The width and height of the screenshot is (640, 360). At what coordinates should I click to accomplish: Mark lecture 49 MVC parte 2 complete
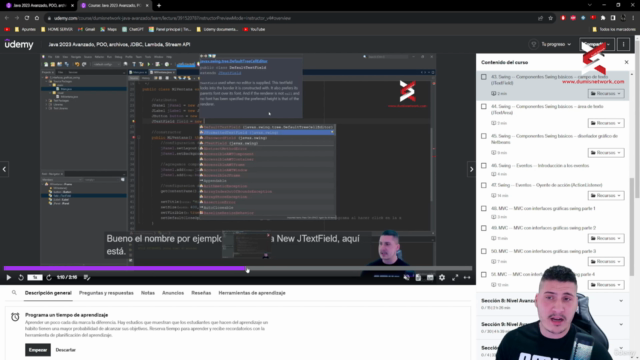click(484, 228)
